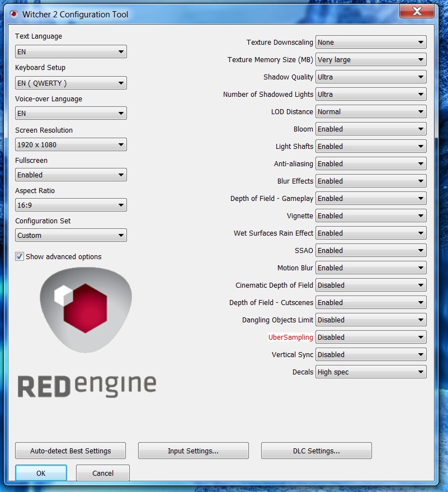Expand the Dangling Objects Limit dropdown
Screen dimensions: 448x492
click(x=371, y=320)
